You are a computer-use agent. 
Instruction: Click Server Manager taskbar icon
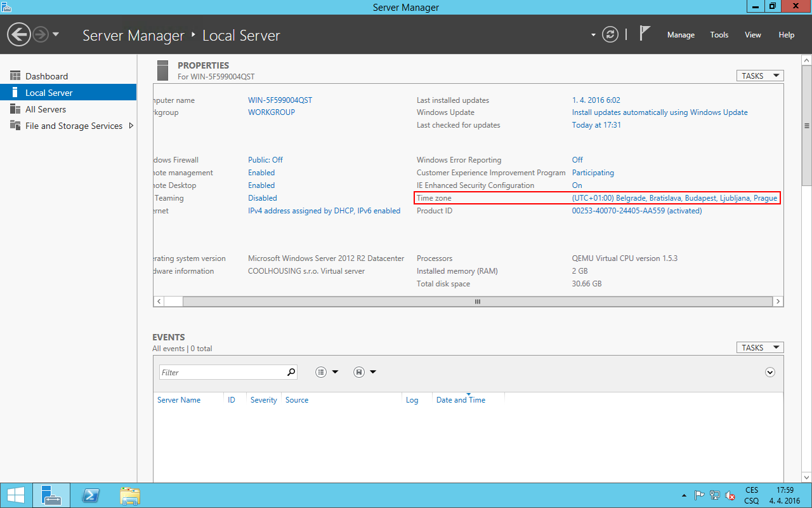click(51, 495)
